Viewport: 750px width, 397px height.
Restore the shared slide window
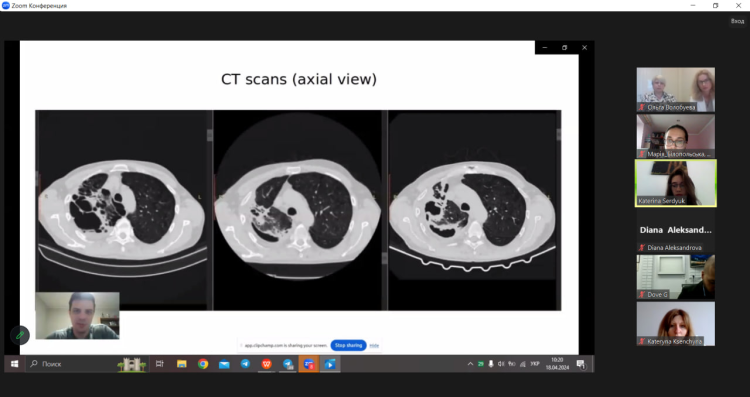(x=564, y=47)
